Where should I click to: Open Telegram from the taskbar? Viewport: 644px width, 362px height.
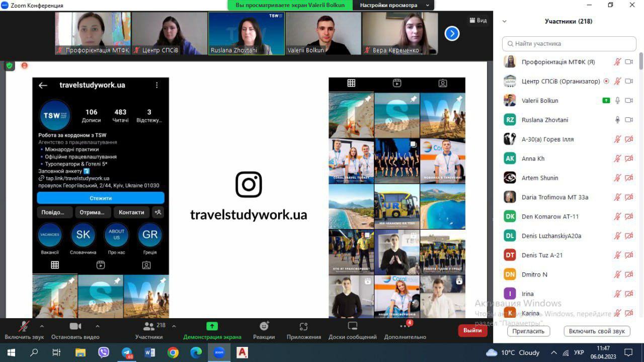pyautogui.click(x=127, y=352)
